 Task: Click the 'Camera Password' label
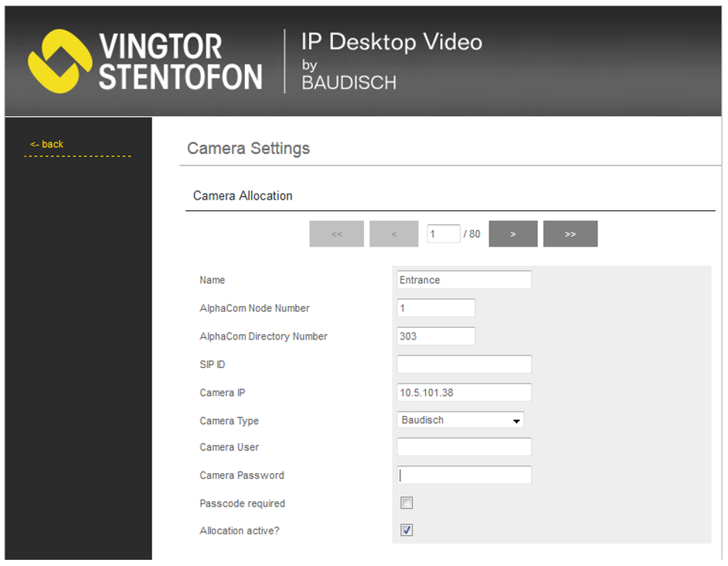pyautogui.click(x=242, y=476)
